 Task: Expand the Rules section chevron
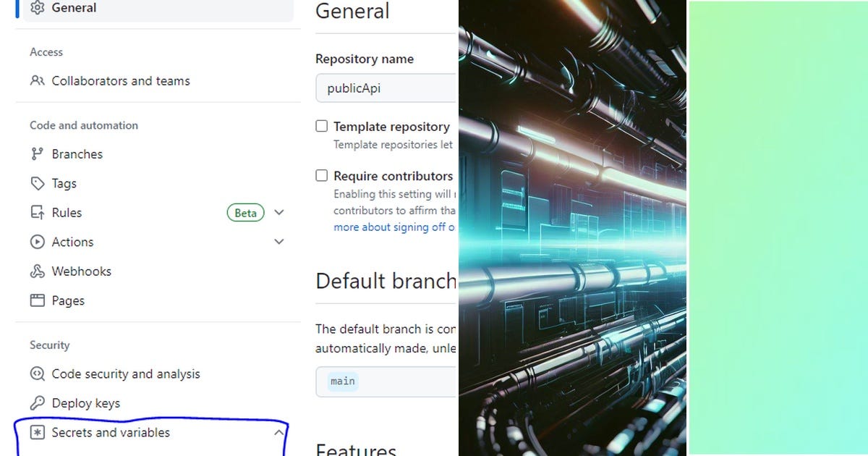(279, 213)
